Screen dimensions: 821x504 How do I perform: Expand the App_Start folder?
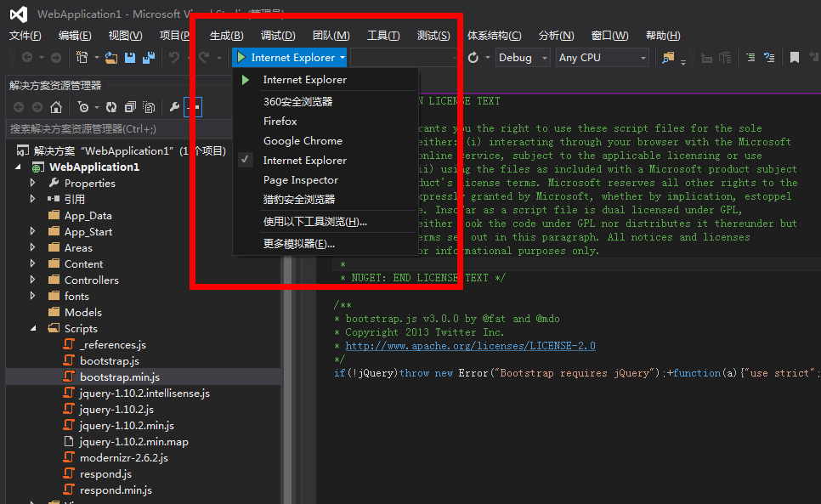point(32,231)
